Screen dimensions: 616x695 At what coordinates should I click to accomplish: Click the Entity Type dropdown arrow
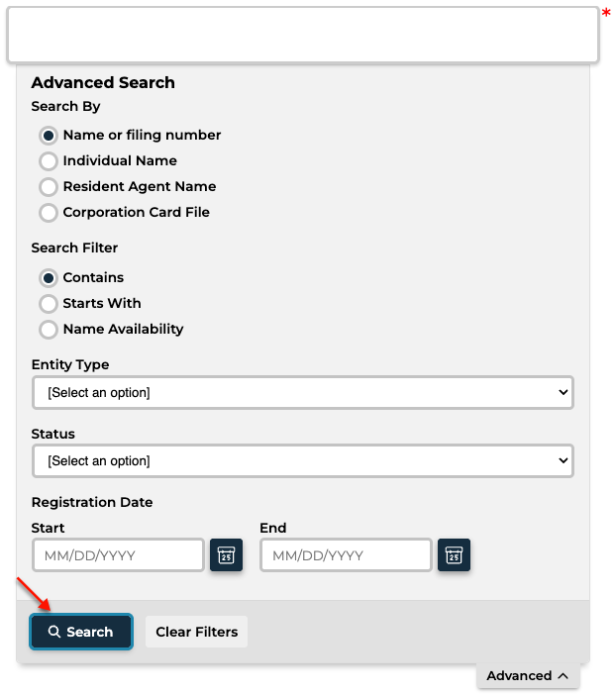pos(564,392)
